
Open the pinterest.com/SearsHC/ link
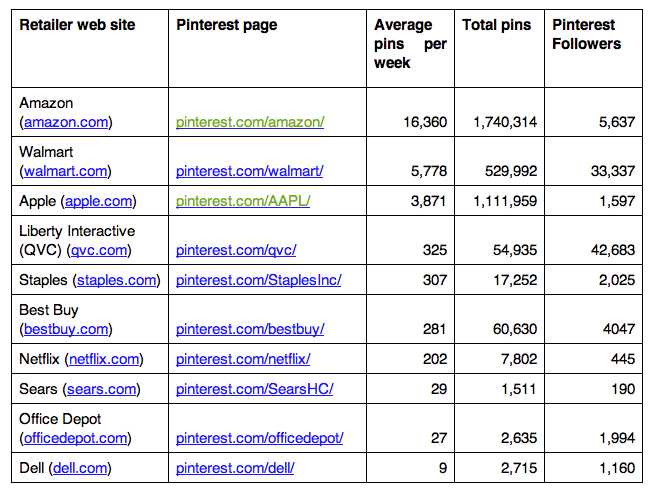[254, 388]
